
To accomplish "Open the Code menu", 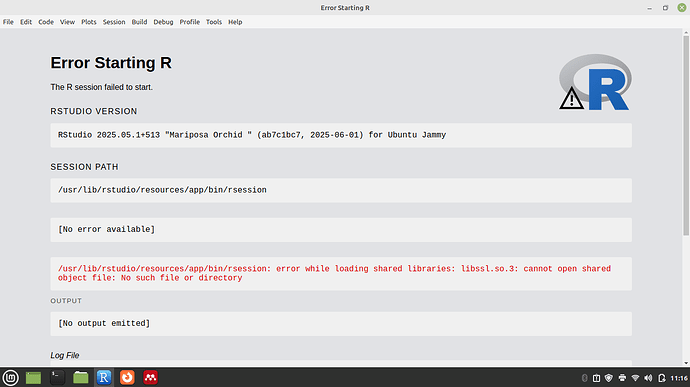I will click(x=46, y=22).
